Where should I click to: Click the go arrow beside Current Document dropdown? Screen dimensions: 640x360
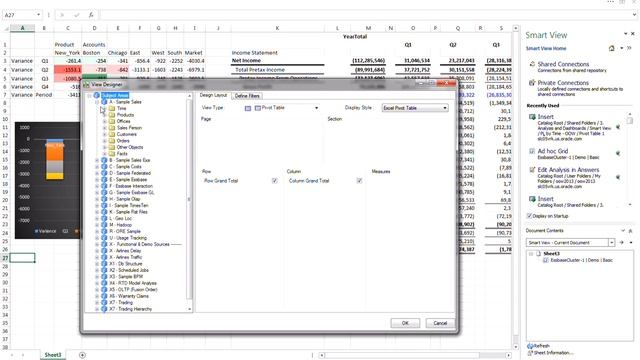[621, 242]
